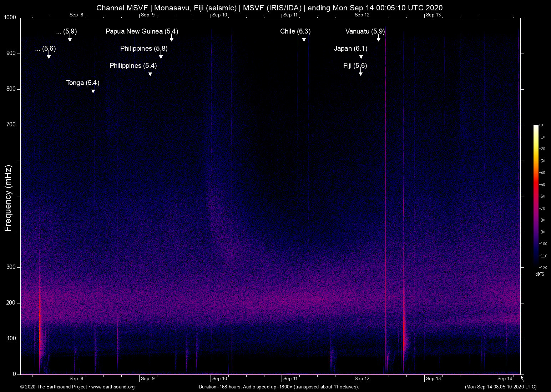551x392 pixels.
Task: Select the arrow under Japan (6.1)
Action: (361, 56)
